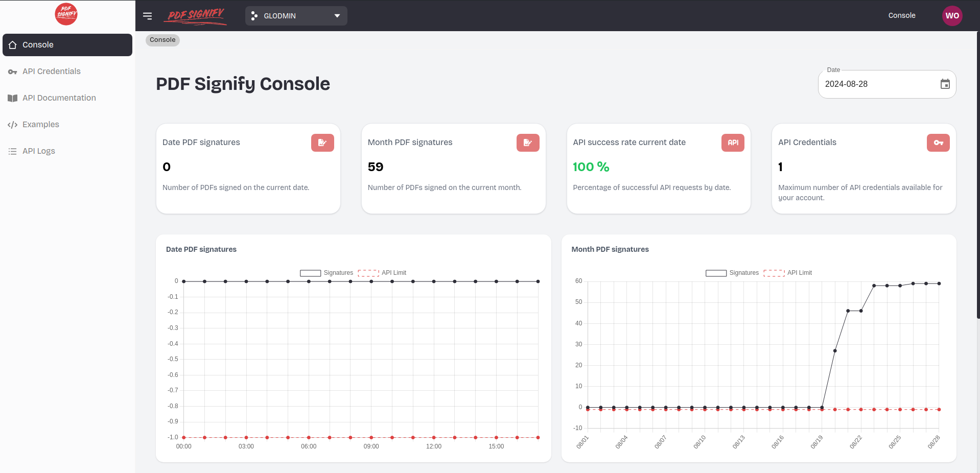
Task: Click the Date PDF signatures card sign icon
Action: pyautogui.click(x=322, y=143)
